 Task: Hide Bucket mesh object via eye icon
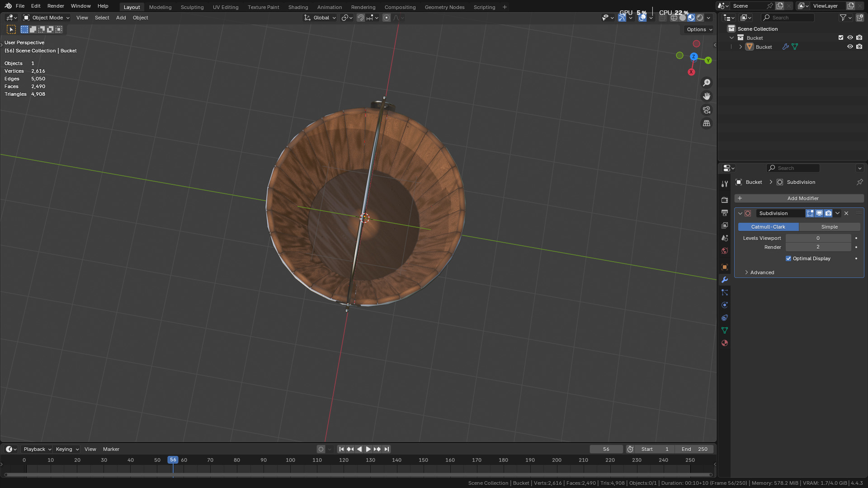(850, 47)
